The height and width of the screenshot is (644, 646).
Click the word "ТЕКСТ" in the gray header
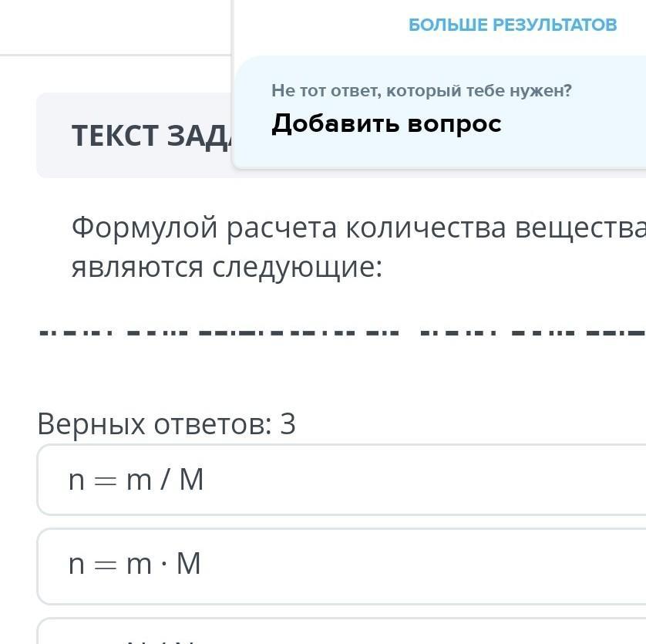click(113, 136)
